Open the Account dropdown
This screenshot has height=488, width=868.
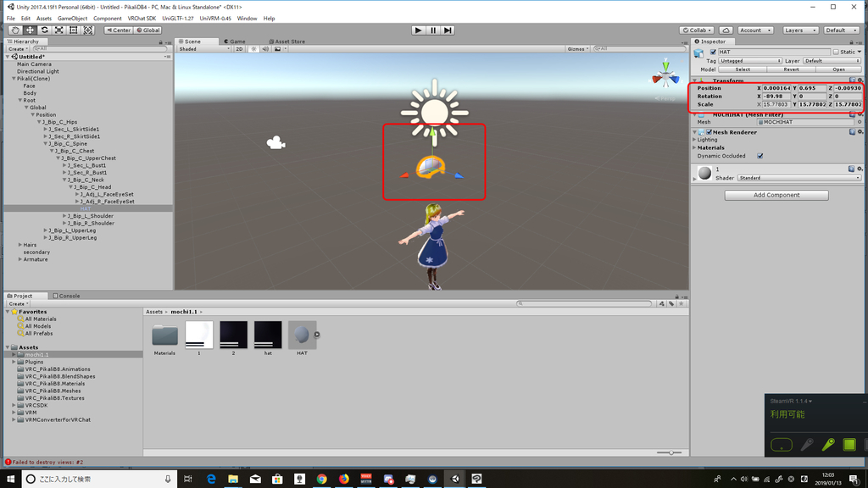pyautogui.click(x=755, y=30)
